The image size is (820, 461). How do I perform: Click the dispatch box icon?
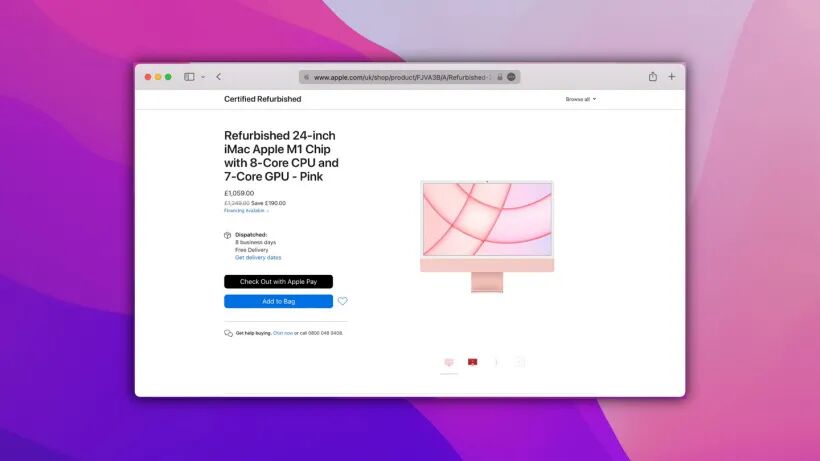(227, 235)
